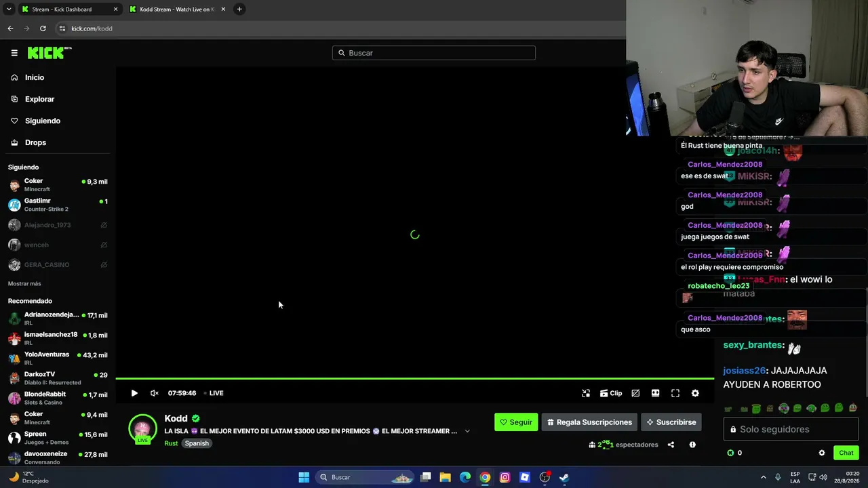Viewport: 868px width, 488px height.
Task: Switch to Kodd Stream browser tab
Action: 176,9
